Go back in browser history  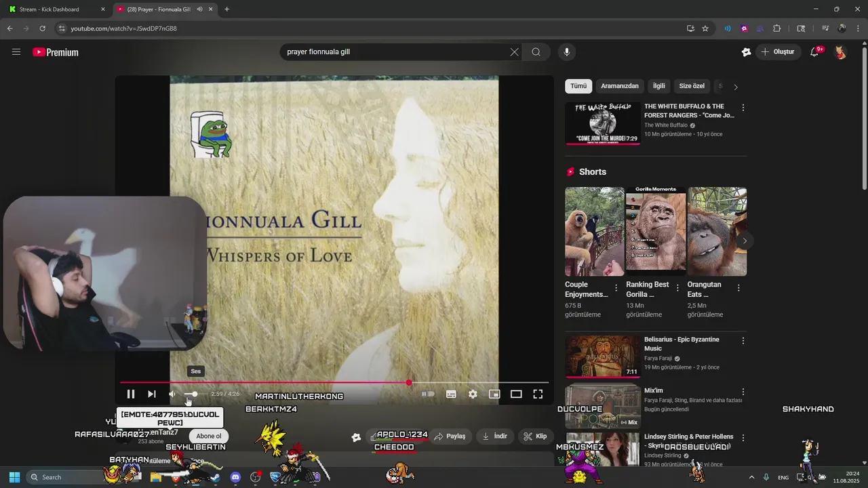[x=9, y=28]
